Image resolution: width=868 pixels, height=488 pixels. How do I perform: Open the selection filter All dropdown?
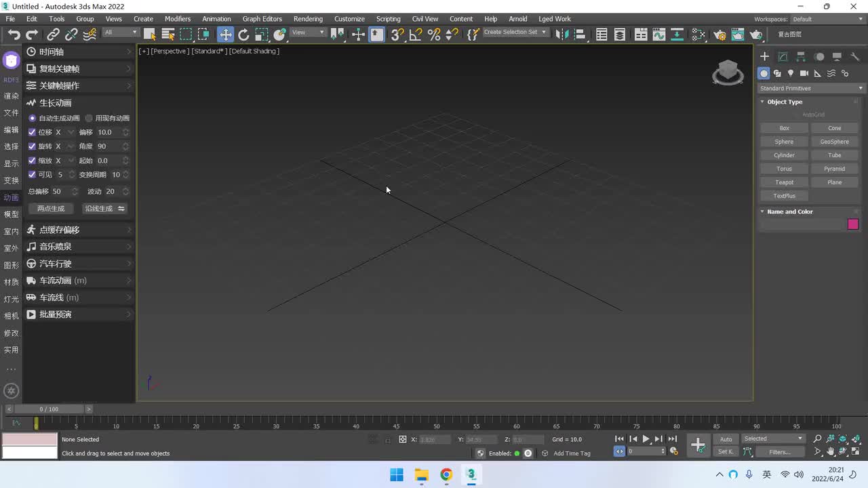120,33
